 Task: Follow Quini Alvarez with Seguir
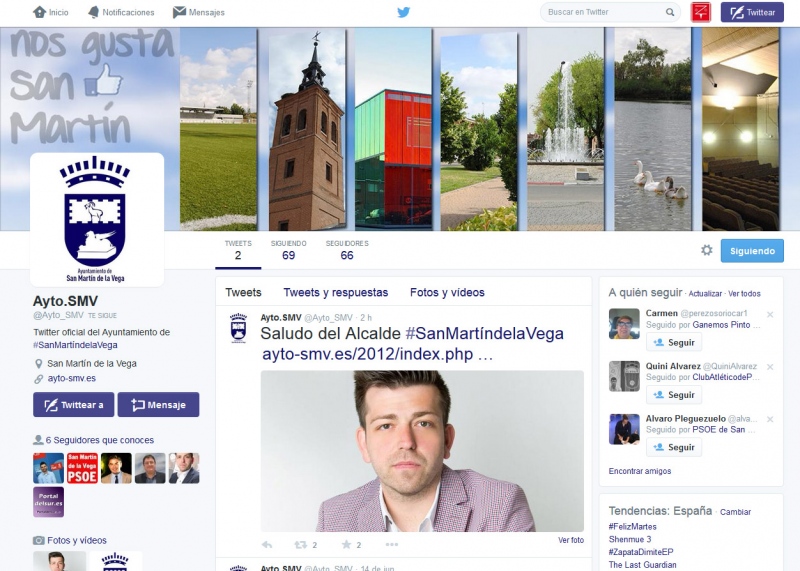point(674,395)
